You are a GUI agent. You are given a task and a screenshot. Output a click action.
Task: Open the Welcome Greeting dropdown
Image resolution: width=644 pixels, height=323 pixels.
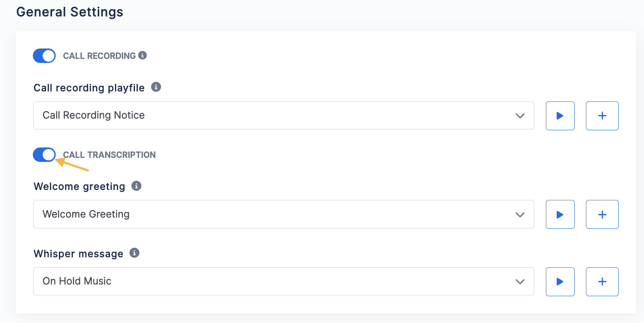click(284, 214)
